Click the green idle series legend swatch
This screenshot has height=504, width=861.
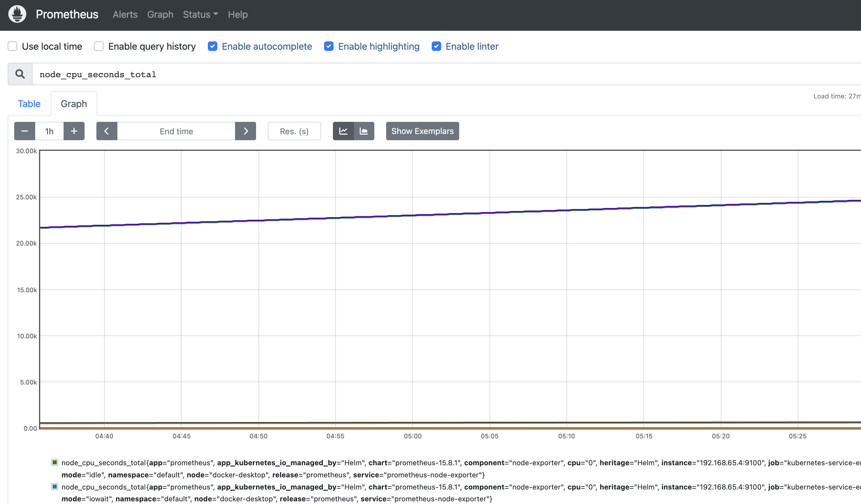[x=55, y=462]
